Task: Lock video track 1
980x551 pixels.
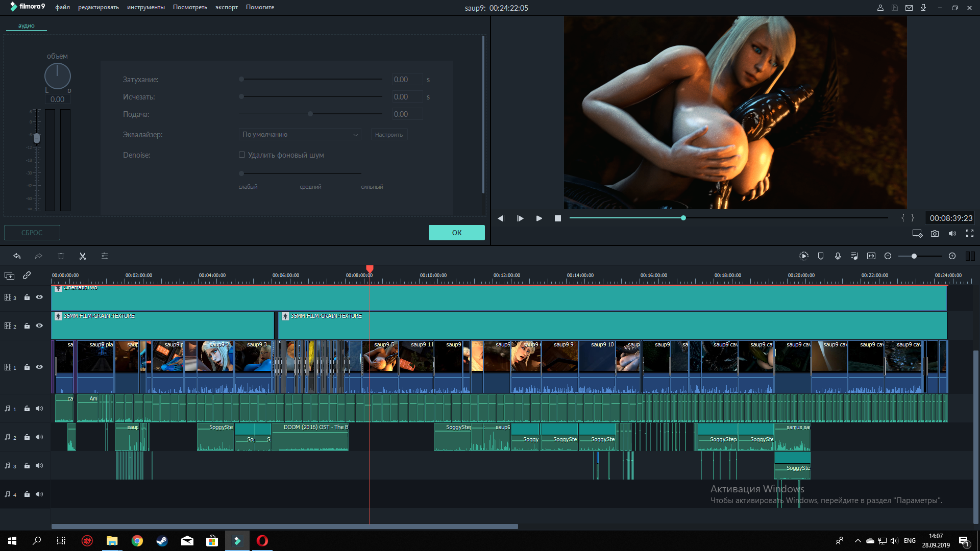Action: click(27, 367)
